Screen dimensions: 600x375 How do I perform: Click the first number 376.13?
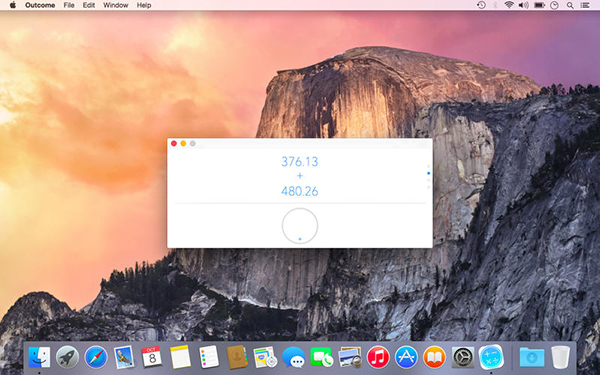[300, 161]
